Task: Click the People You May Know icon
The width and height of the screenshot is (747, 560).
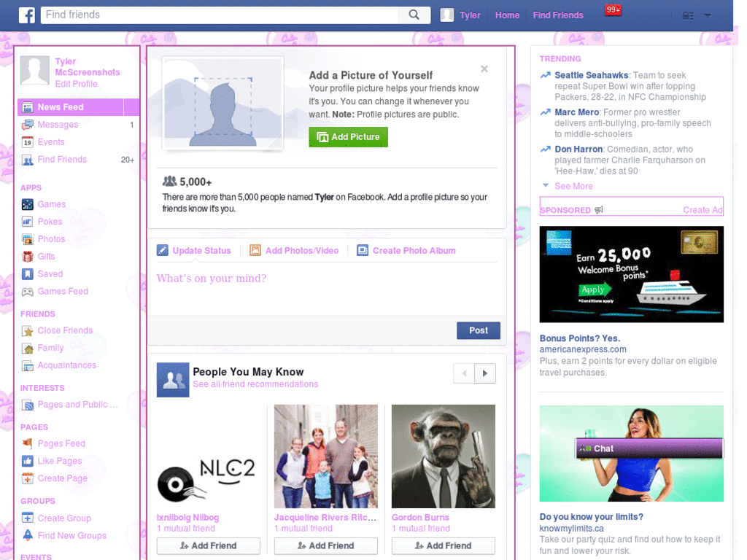Action: 173,380
